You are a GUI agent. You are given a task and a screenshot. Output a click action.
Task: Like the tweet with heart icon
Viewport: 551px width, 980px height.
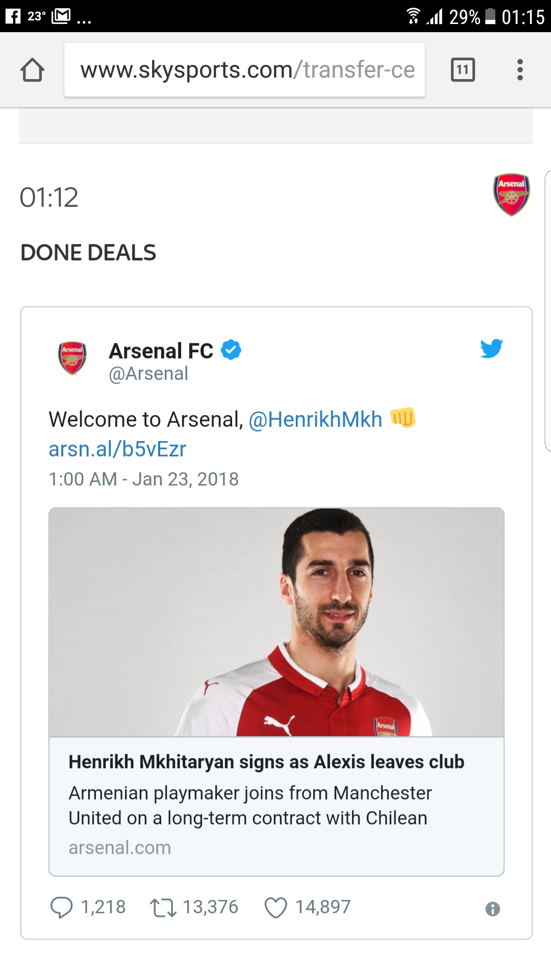(x=276, y=908)
